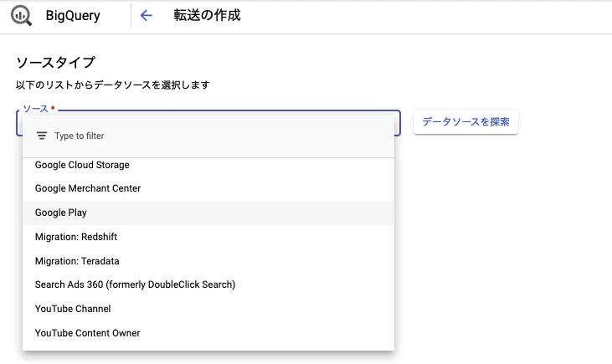Click the データソースを探索 button

tap(465, 122)
